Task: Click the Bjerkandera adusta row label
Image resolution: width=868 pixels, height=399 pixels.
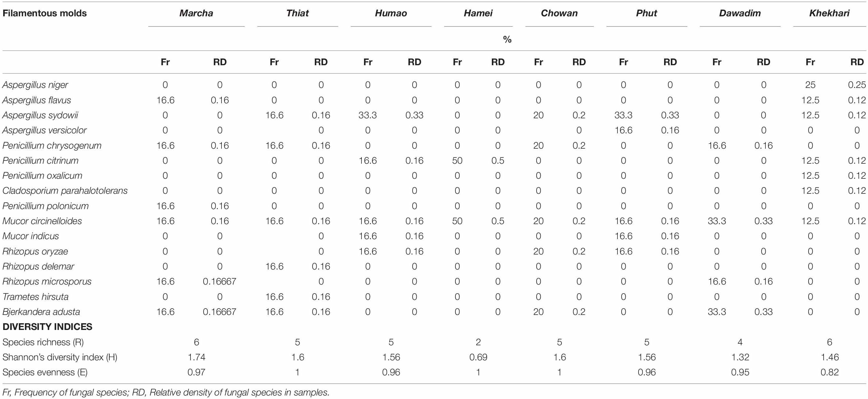Action: point(41,312)
